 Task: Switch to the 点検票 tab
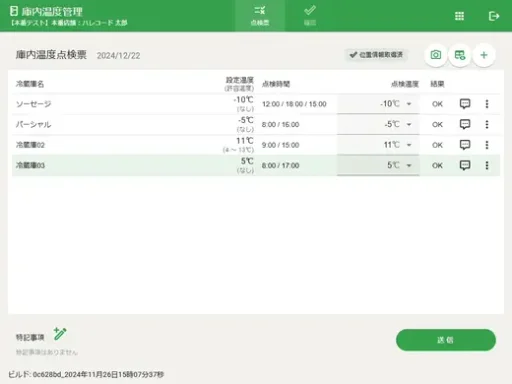tap(260, 16)
